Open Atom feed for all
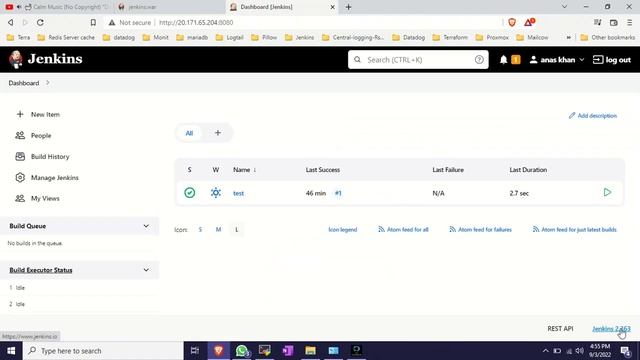The width and height of the screenshot is (640, 360). point(403,229)
